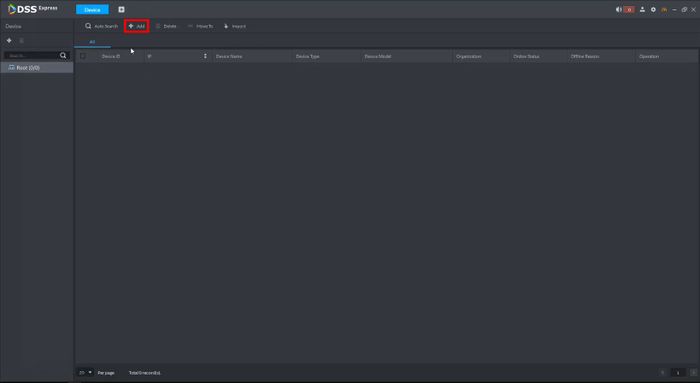Click the Delete toolbar button
The width and height of the screenshot is (700, 383).
[x=166, y=26]
